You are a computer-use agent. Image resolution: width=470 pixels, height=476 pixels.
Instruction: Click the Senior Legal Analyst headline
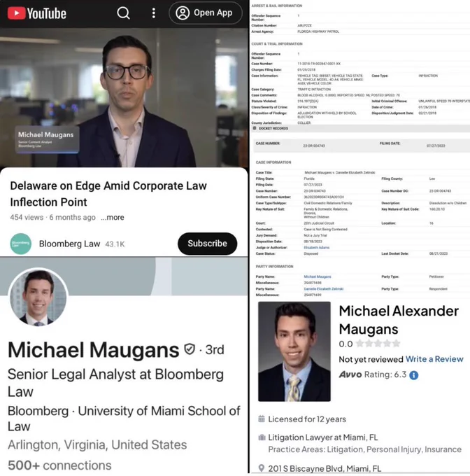116,382
